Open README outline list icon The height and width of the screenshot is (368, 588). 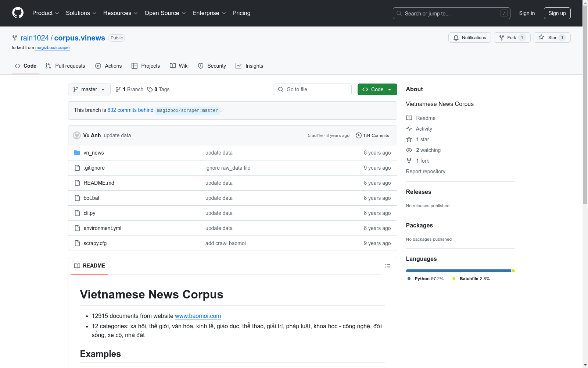387,266
